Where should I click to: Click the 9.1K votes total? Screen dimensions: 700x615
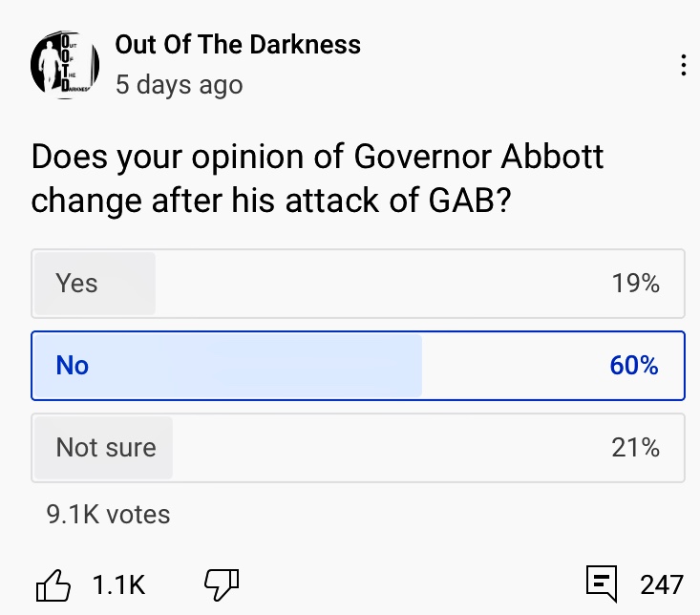tap(108, 515)
